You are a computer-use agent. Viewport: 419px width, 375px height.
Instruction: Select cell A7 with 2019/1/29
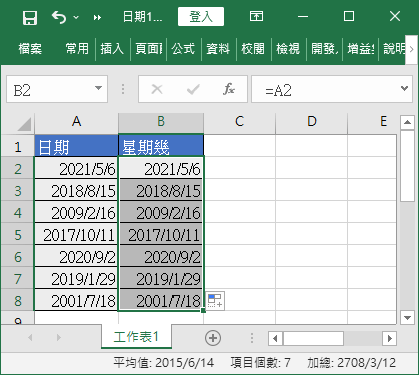point(76,278)
